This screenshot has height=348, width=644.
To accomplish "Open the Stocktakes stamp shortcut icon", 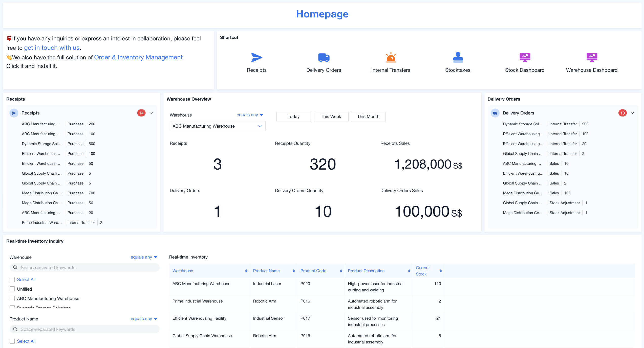I will pyautogui.click(x=458, y=57).
